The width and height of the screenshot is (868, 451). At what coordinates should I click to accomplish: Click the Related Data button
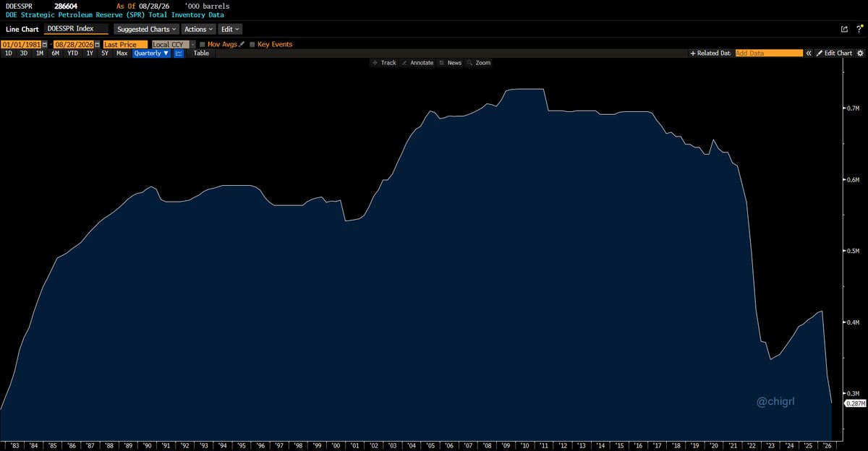(710, 53)
